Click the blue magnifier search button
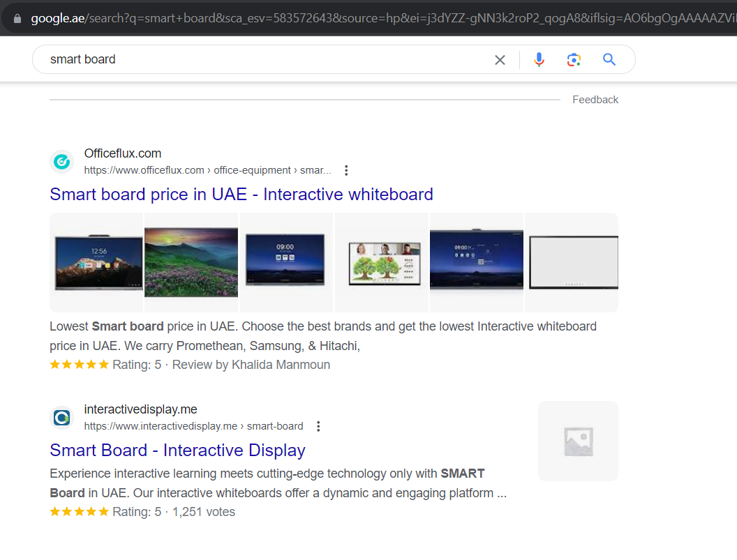This screenshot has height=560, width=737. point(609,60)
